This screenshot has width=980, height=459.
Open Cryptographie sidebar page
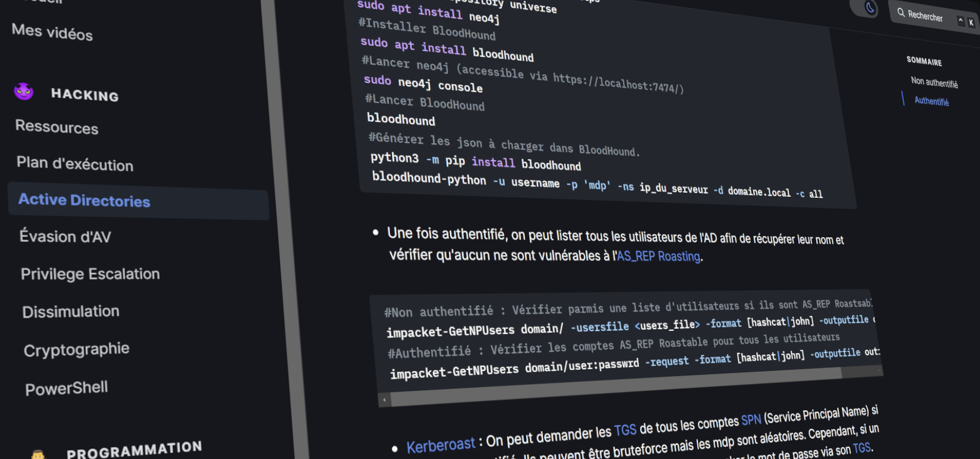[x=77, y=349]
